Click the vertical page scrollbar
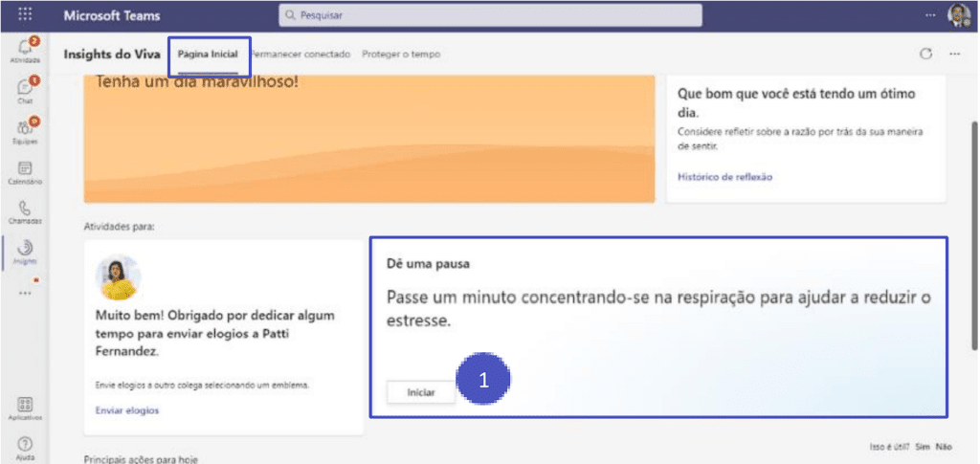 click(974, 234)
